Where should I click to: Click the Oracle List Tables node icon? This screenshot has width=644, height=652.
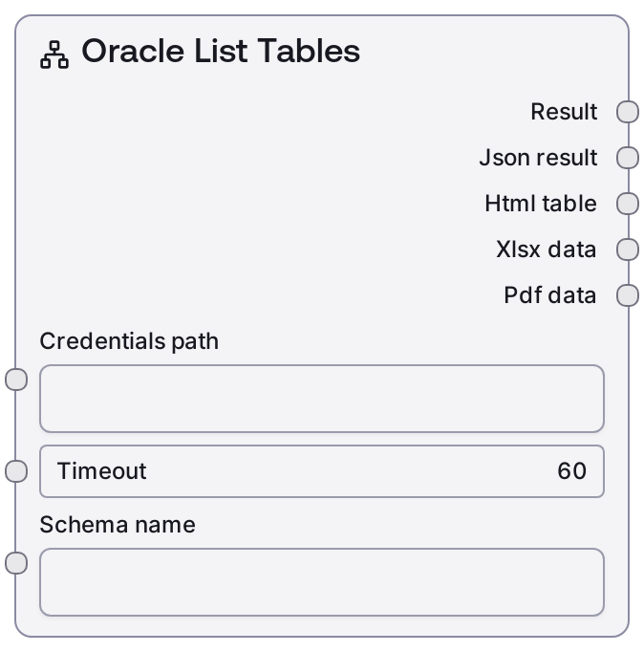pyautogui.click(x=54, y=54)
